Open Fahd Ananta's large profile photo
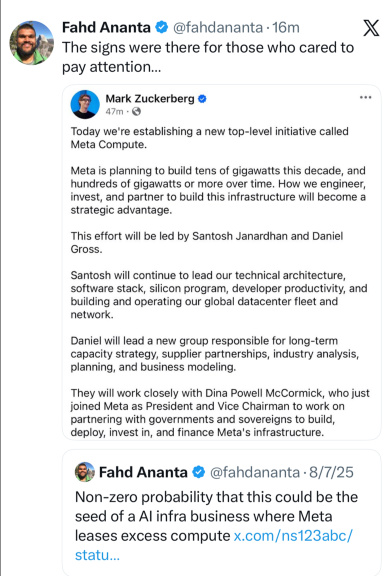390x576 pixels. (x=32, y=43)
